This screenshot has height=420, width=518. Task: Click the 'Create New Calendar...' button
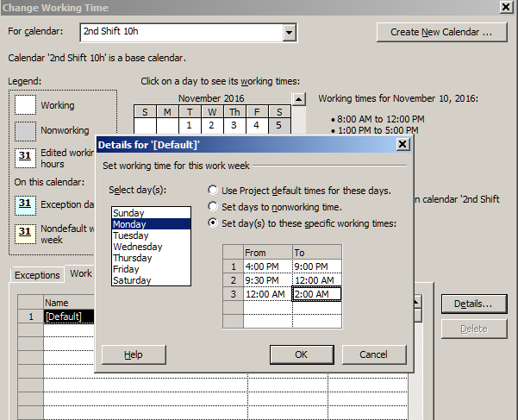point(441,32)
